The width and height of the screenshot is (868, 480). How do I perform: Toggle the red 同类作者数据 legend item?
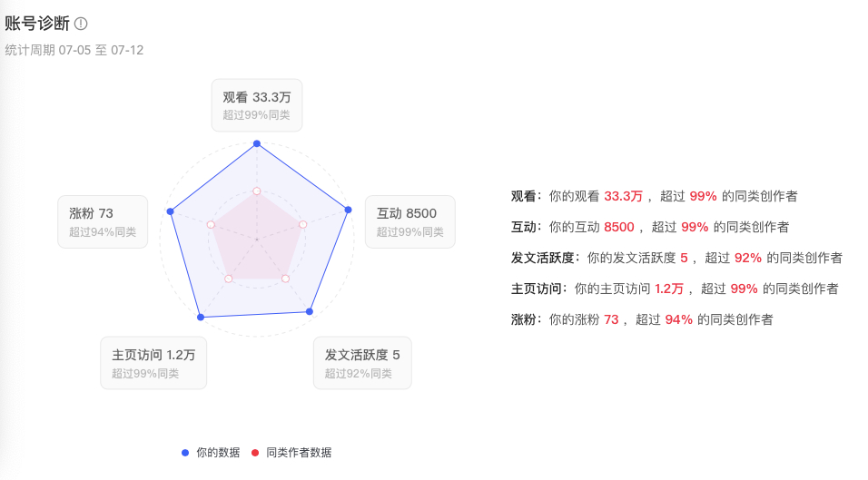pyautogui.click(x=291, y=453)
